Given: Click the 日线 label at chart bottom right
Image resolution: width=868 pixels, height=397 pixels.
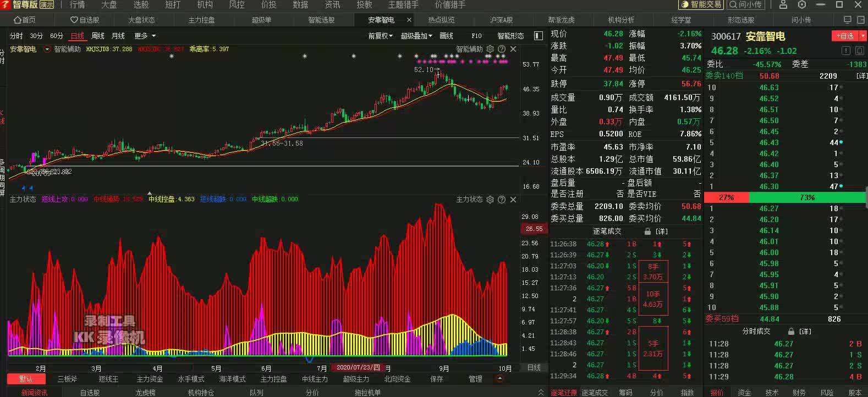Looking at the screenshot, I should tap(534, 367).
